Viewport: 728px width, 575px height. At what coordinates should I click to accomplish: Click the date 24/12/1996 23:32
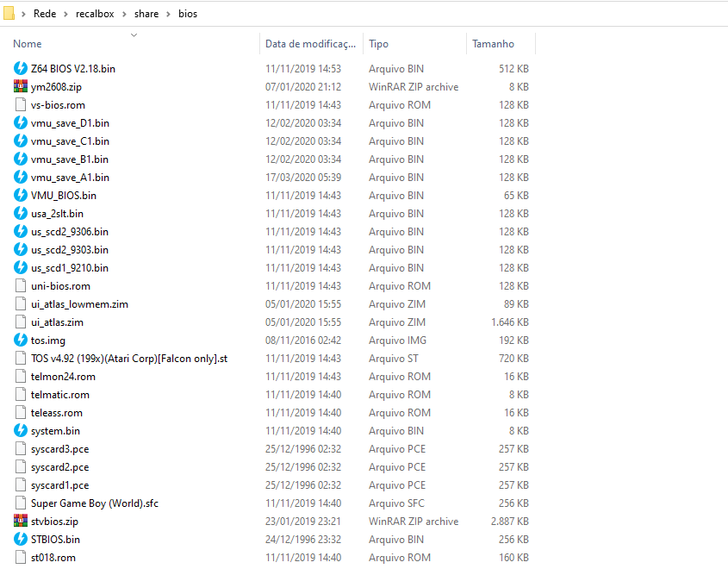coord(303,540)
